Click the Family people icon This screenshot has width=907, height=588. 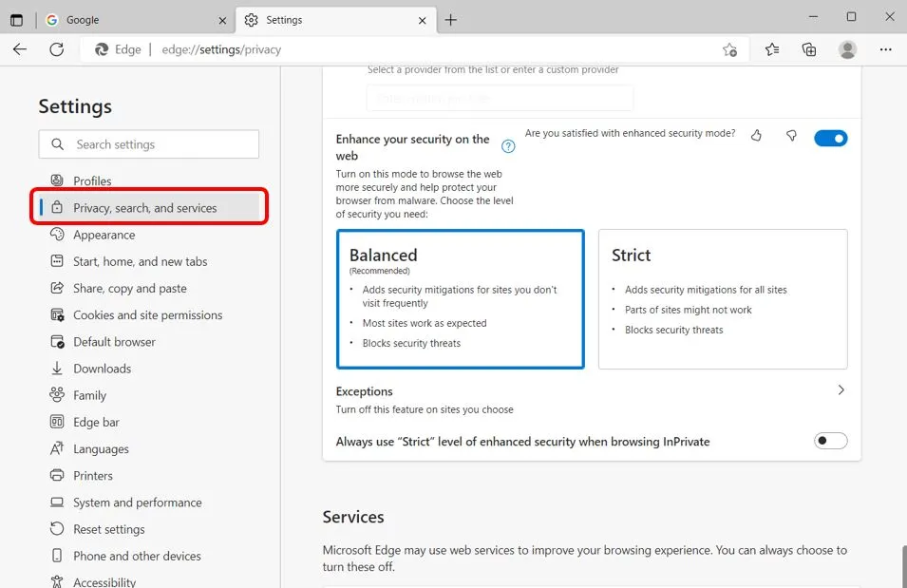(57, 395)
